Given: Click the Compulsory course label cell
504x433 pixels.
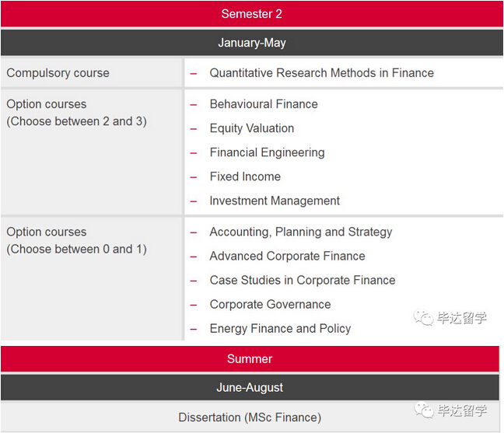Looking at the screenshot, I should click(x=92, y=73).
